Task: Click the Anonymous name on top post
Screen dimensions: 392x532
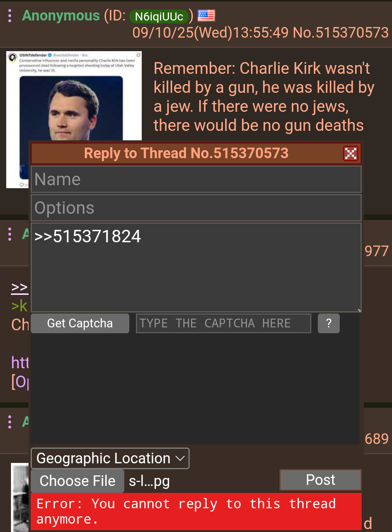Action: point(61,16)
